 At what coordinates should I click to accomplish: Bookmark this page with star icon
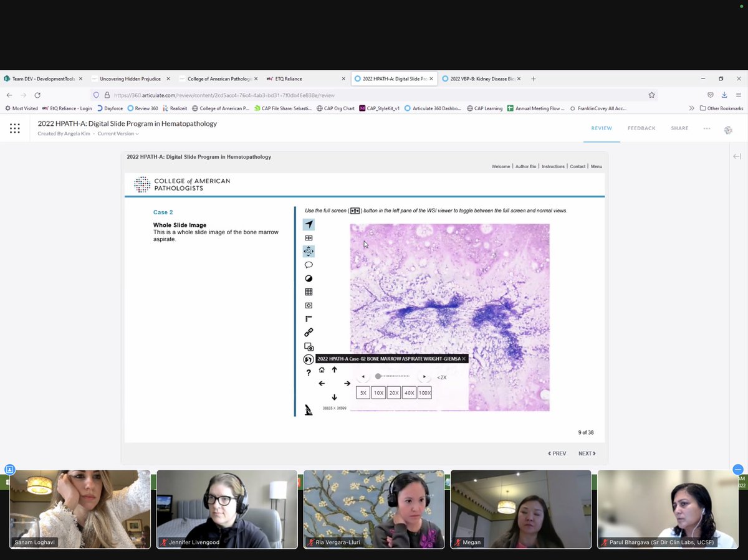pyautogui.click(x=651, y=95)
